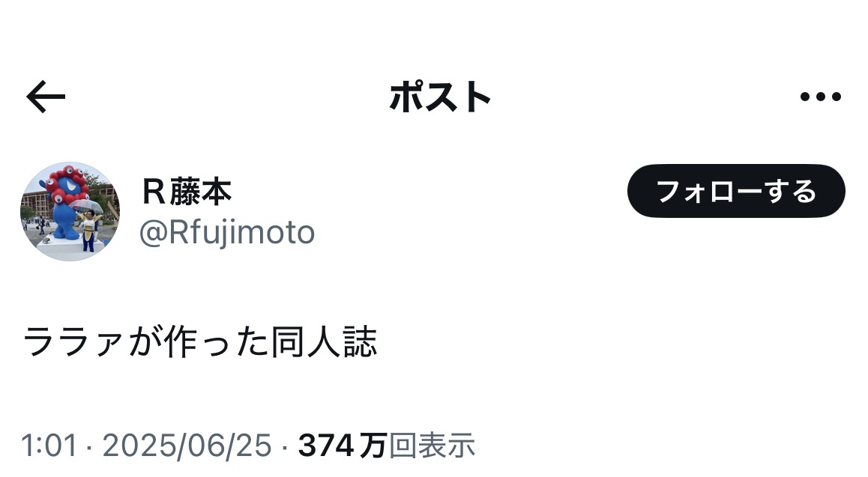This screenshot has height=477, width=868.
Task: View the 374万回表示 view count details
Action: click(x=386, y=446)
